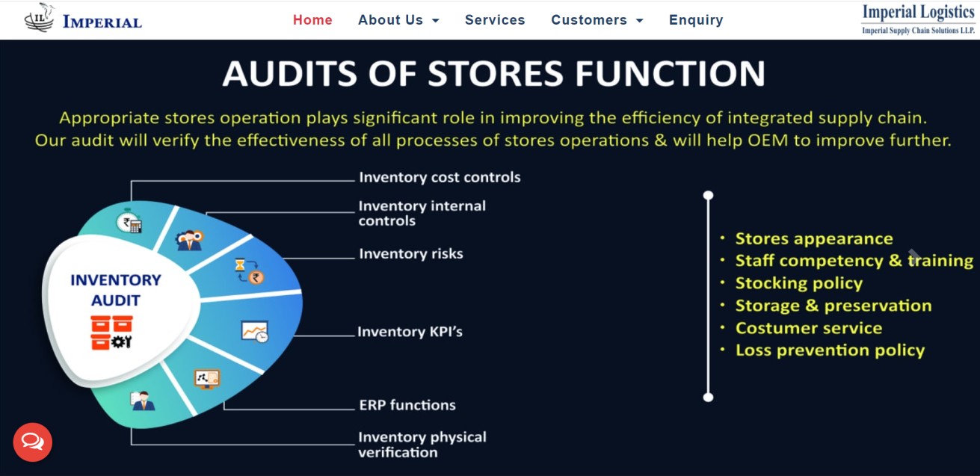Open the About Us menu
This screenshot has width=980, height=476.
click(x=398, y=20)
